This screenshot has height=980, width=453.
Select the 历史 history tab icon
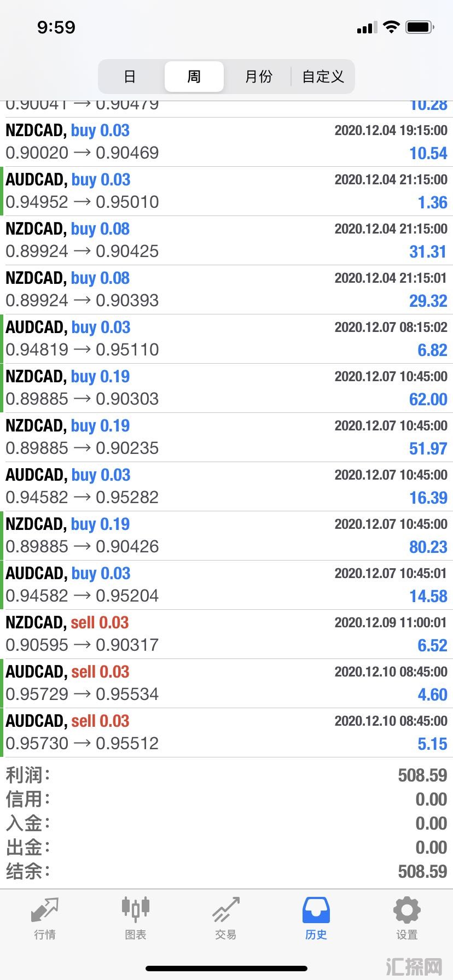click(x=316, y=910)
